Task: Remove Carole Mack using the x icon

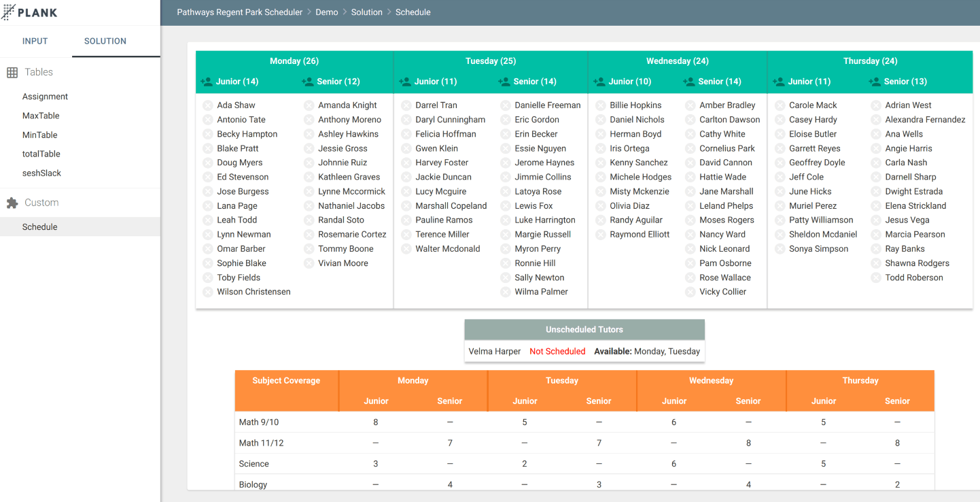Action: pyautogui.click(x=780, y=105)
